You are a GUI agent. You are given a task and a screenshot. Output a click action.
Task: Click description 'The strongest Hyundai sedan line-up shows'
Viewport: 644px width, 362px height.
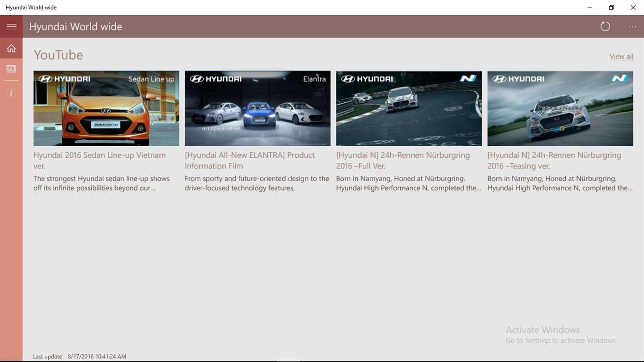[102, 183]
